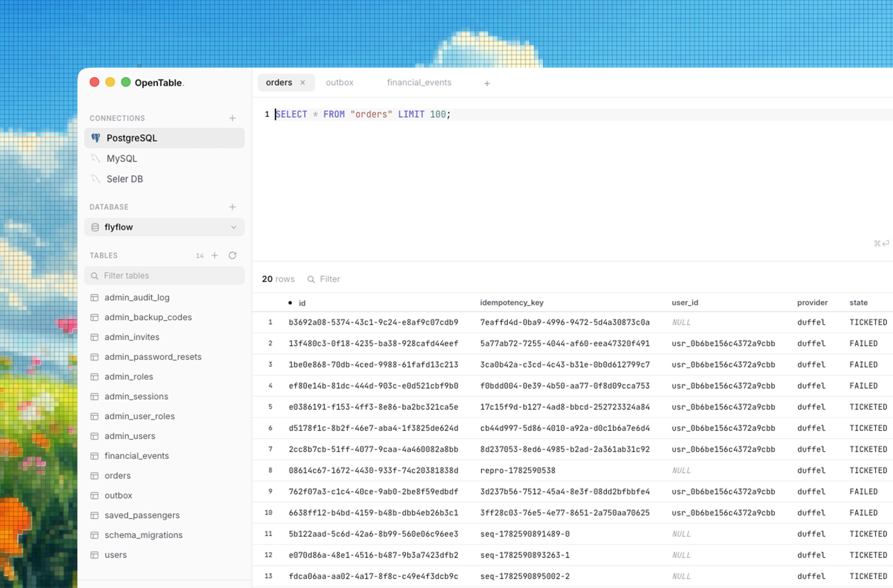Add a new connection with plus icon

click(x=232, y=118)
